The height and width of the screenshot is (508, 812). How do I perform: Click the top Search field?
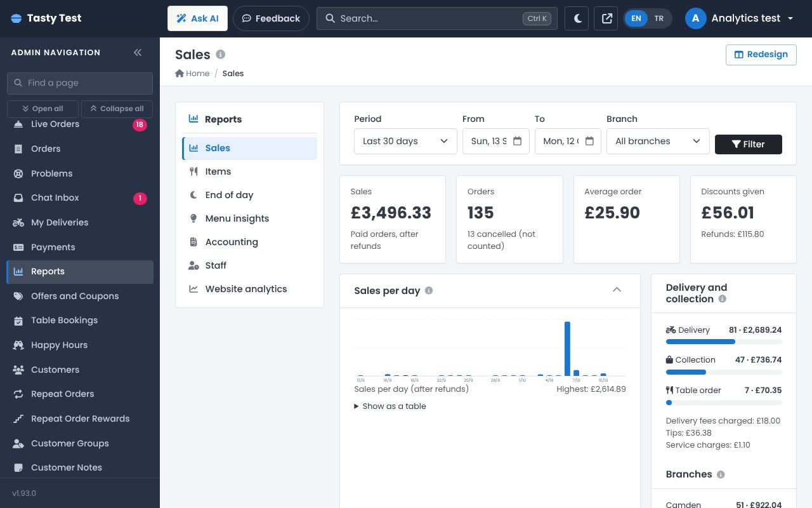tap(436, 18)
